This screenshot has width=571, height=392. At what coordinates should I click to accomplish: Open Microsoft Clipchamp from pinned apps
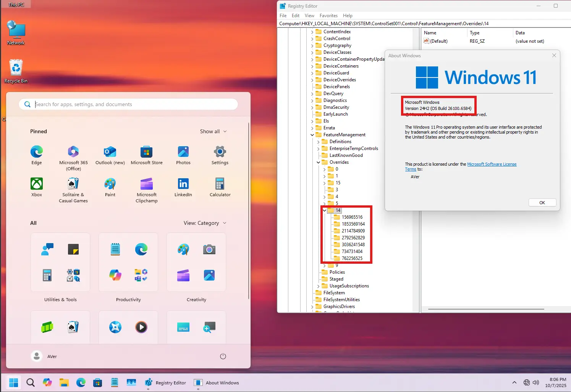[147, 190]
